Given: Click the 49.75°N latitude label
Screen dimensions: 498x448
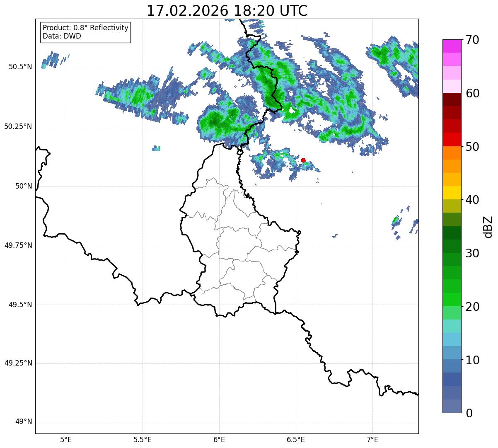Looking at the screenshot, I should pos(18,245).
